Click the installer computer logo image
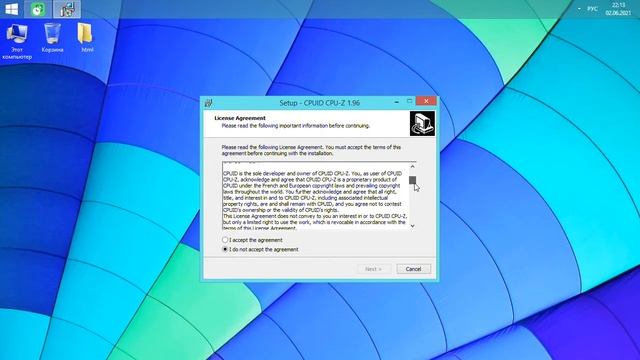640x360 pixels. click(422, 124)
